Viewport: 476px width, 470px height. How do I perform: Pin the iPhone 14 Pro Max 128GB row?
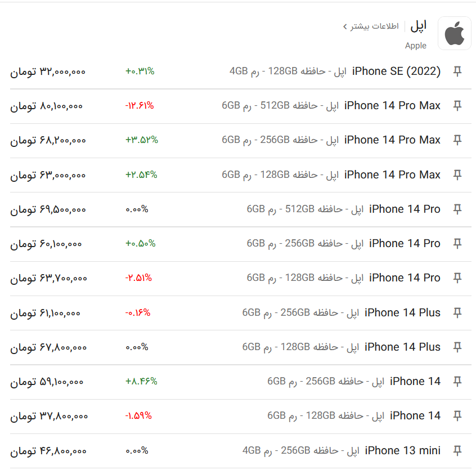457,175
